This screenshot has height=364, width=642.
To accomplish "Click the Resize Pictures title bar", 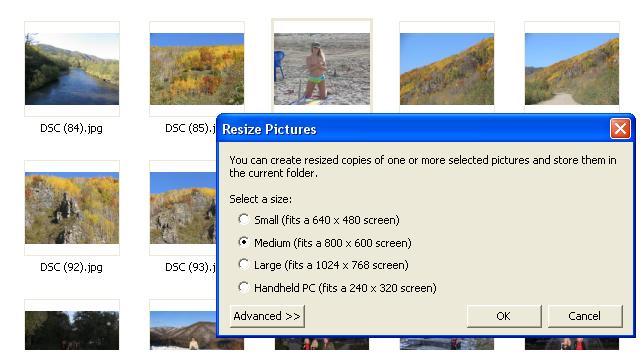I will (414, 129).
